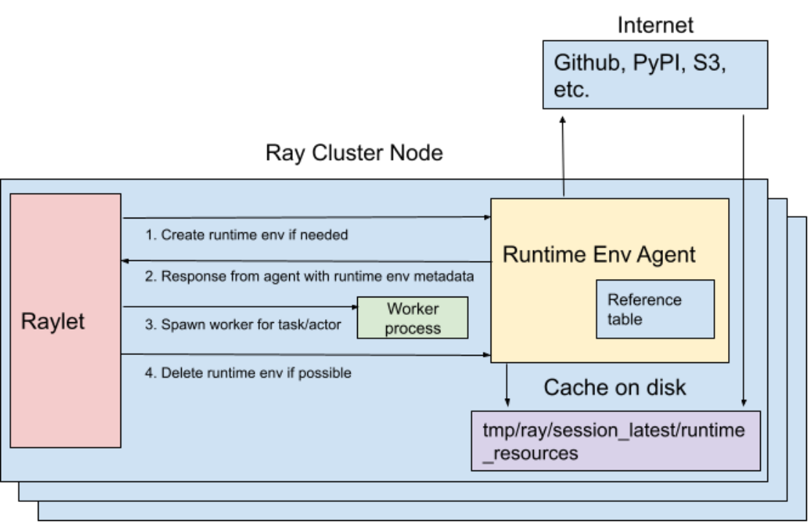Viewport: 812px width, 526px height.
Task: Click the Cache on disk label
Action: pyautogui.click(x=615, y=386)
